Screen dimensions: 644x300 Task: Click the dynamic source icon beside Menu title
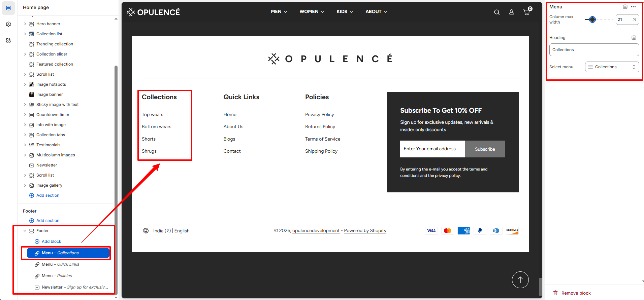[625, 7]
